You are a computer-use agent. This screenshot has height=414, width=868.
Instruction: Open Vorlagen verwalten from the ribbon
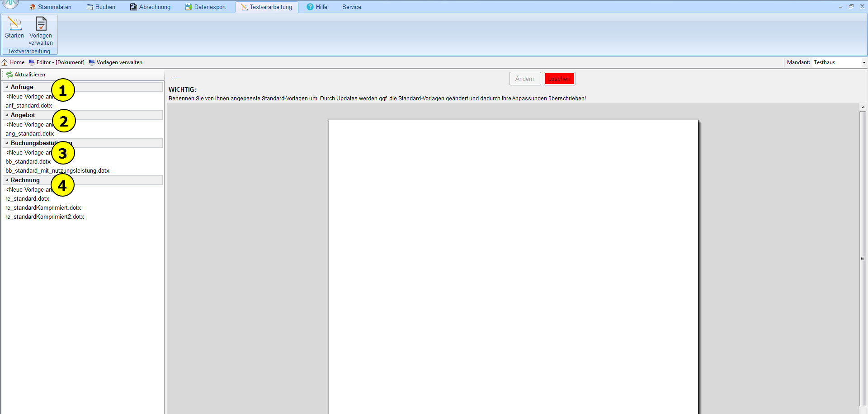point(41,25)
